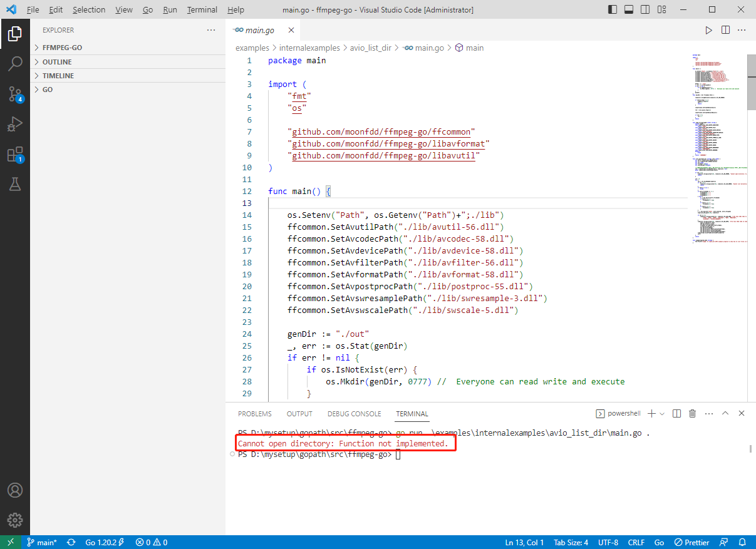Click the Kill Terminal trash icon
756x549 pixels.
click(693, 413)
